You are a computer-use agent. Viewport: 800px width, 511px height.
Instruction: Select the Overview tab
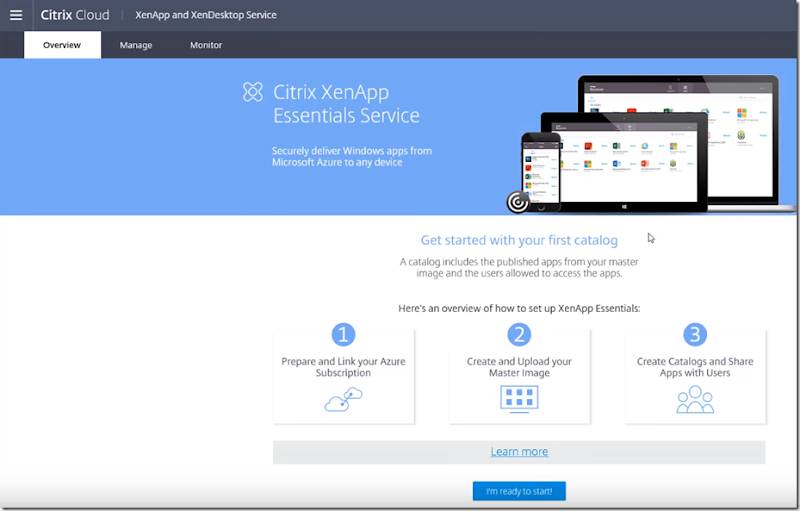coord(62,45)
